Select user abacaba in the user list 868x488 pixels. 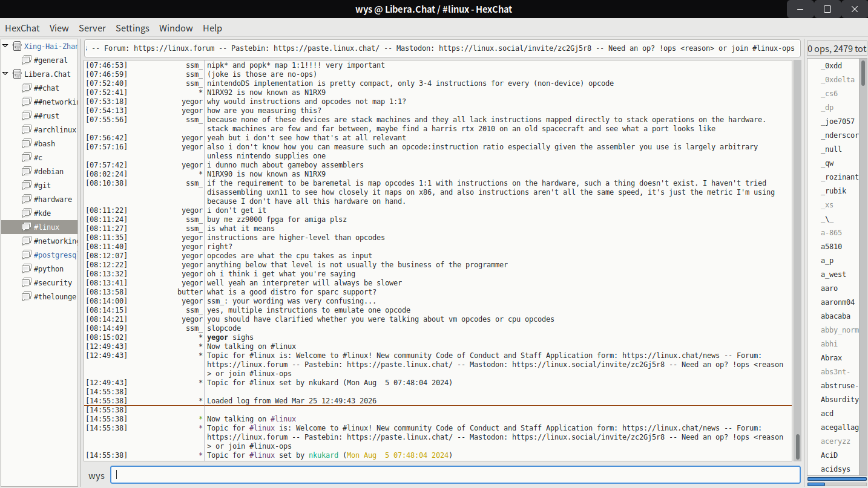click(835, 316)
